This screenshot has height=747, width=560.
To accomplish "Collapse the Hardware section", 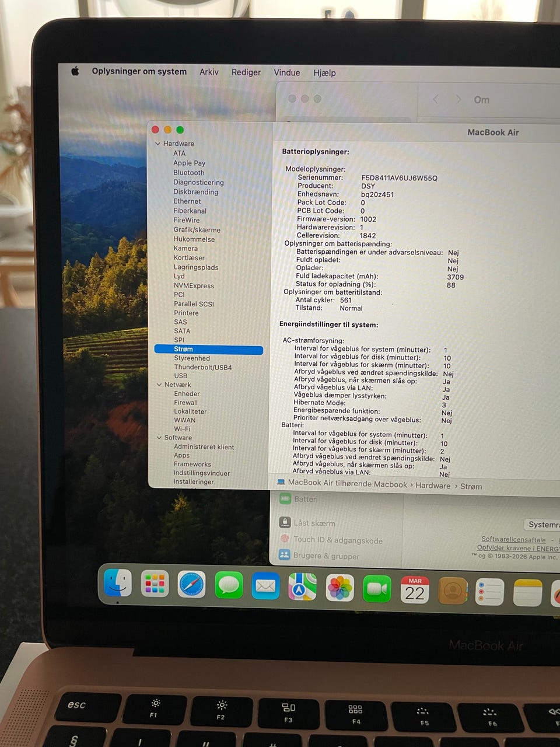I will pyautogui.click(x=157, y=144).
